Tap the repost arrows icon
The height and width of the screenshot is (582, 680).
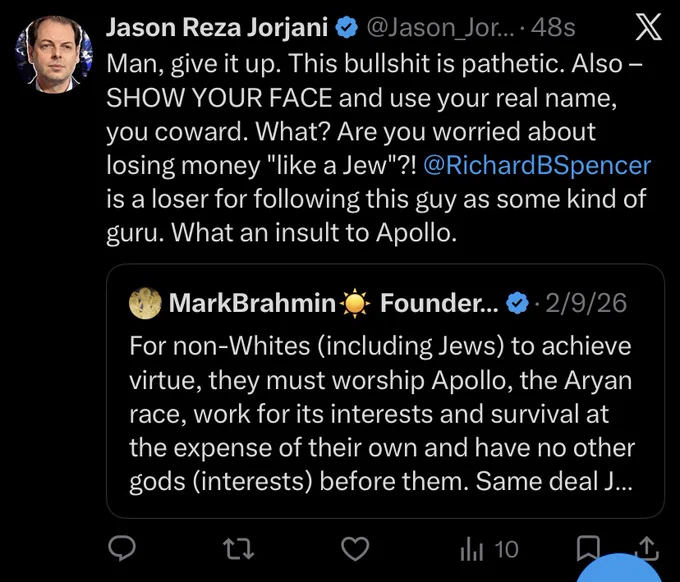(x=239, y=549)
